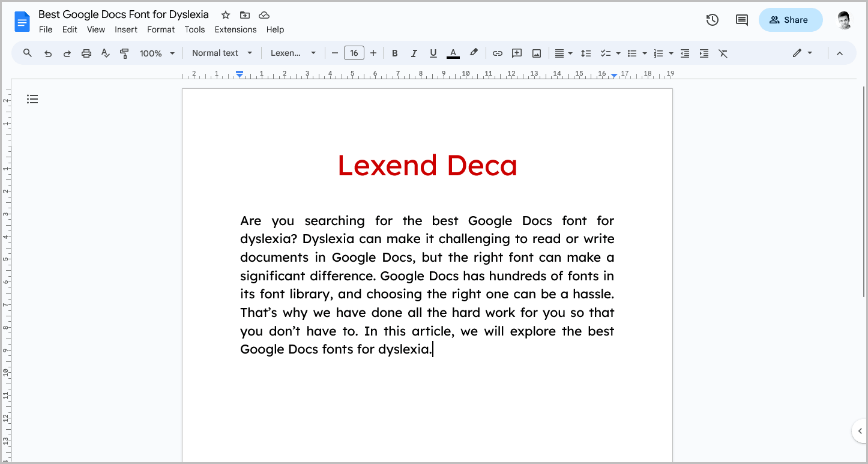Open the Lexend font dropdown
The width and height of the screenshot is (868, 464).
293,53
